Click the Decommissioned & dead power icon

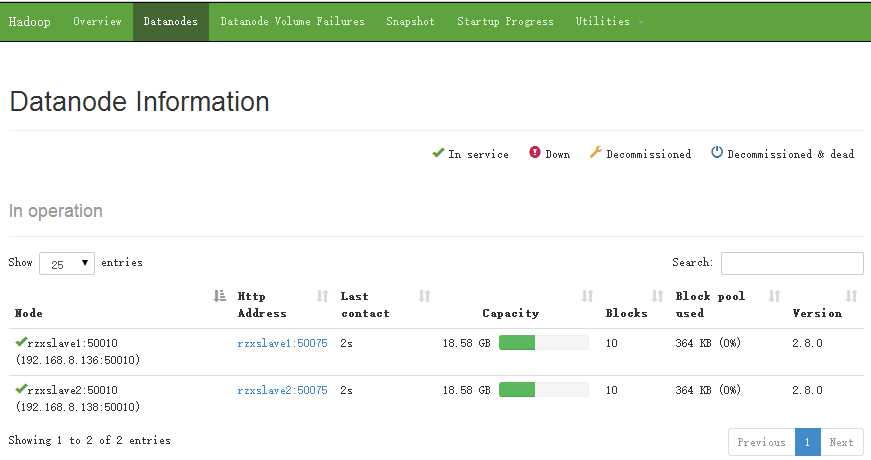(x=717, y=152)
